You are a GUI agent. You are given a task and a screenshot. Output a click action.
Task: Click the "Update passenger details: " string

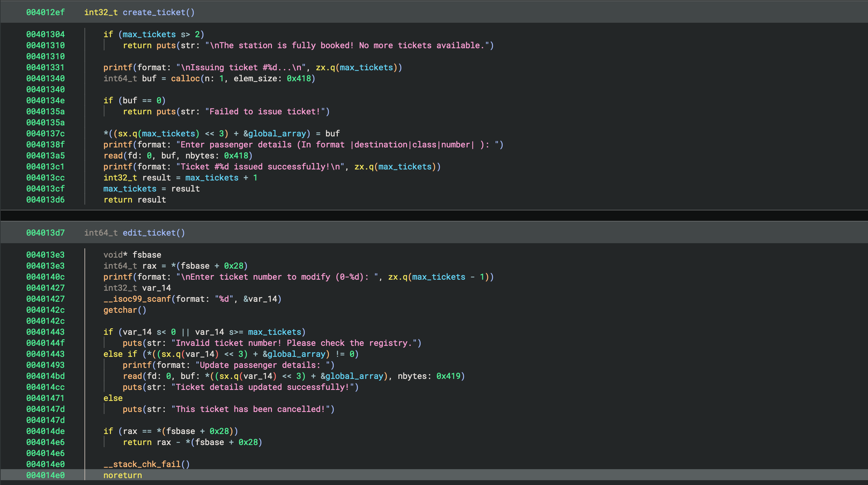(262, 365)
